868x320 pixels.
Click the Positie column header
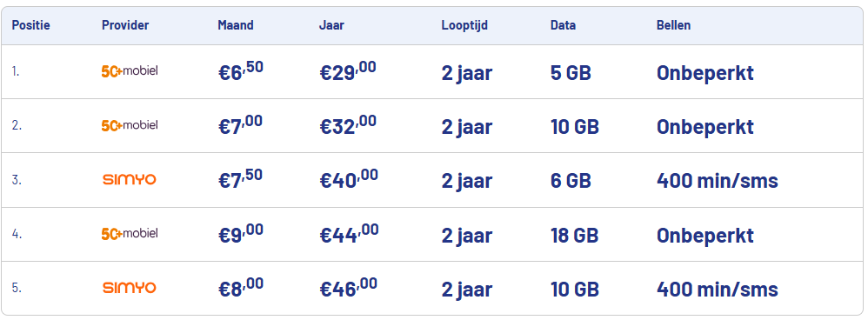[x=31, y=25]
